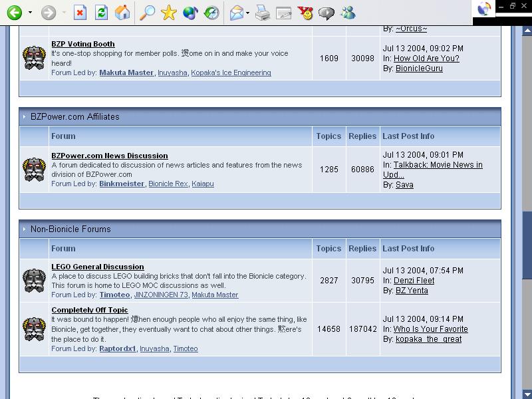The width and height of the screenshot is (532, 399).
Task: Select the 60886 replies count
Action: click(362, 170)
